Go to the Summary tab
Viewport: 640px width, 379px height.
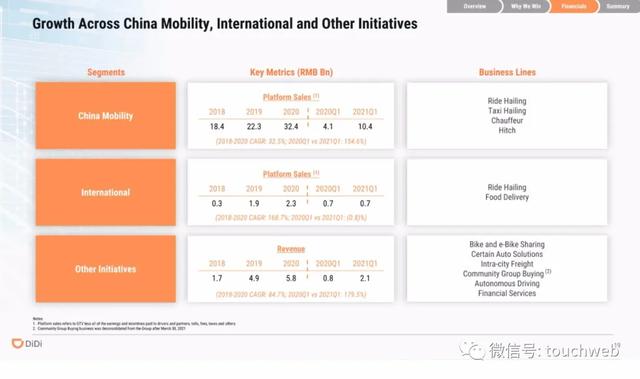(x=618, y=6)
